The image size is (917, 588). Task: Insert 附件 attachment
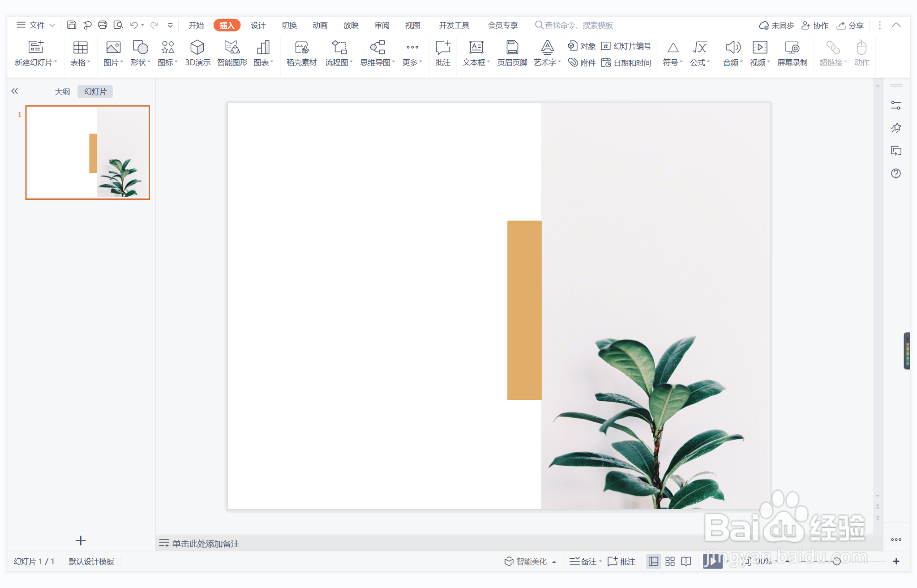point(582,62)
